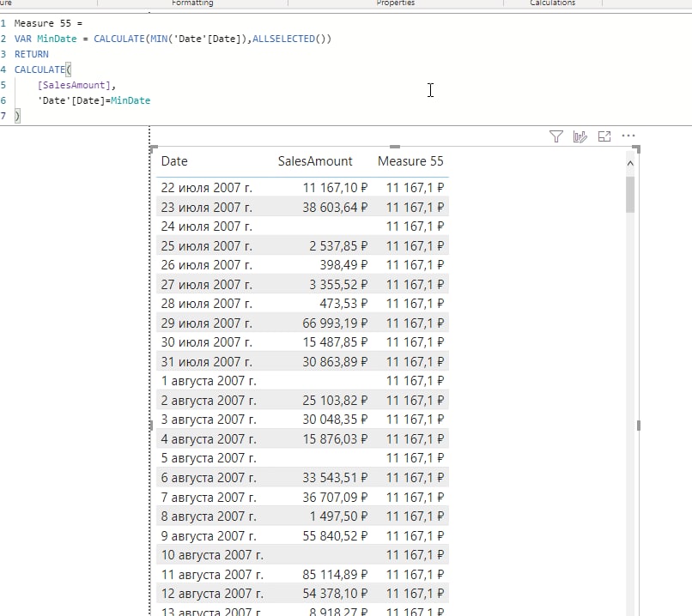The image size is (692, 616).
Task: Select the '12 августа 2007 г.' date cell
Action: point(212,594)
